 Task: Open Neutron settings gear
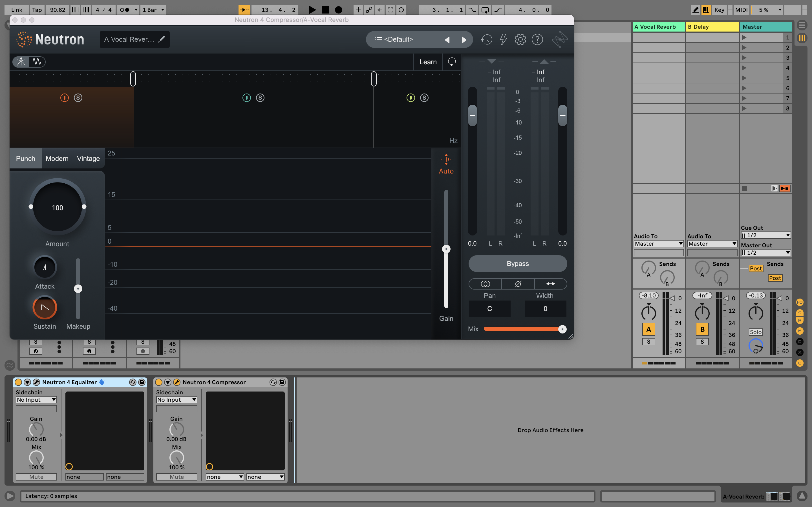(520, 39)
